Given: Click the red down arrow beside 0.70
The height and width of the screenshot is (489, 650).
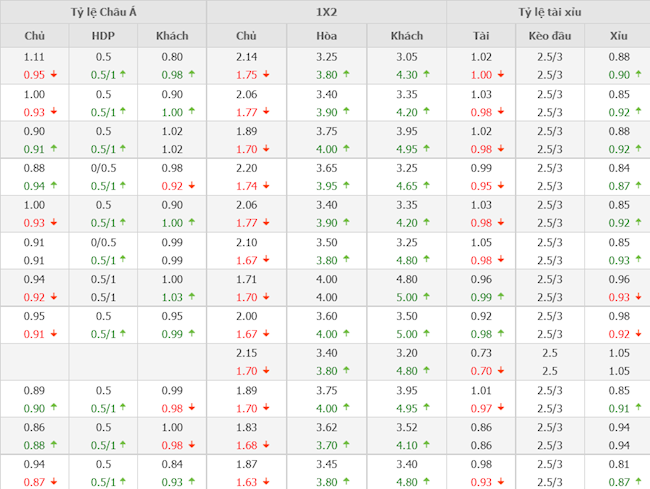Looking at the screenshot, I should [502, 371].
